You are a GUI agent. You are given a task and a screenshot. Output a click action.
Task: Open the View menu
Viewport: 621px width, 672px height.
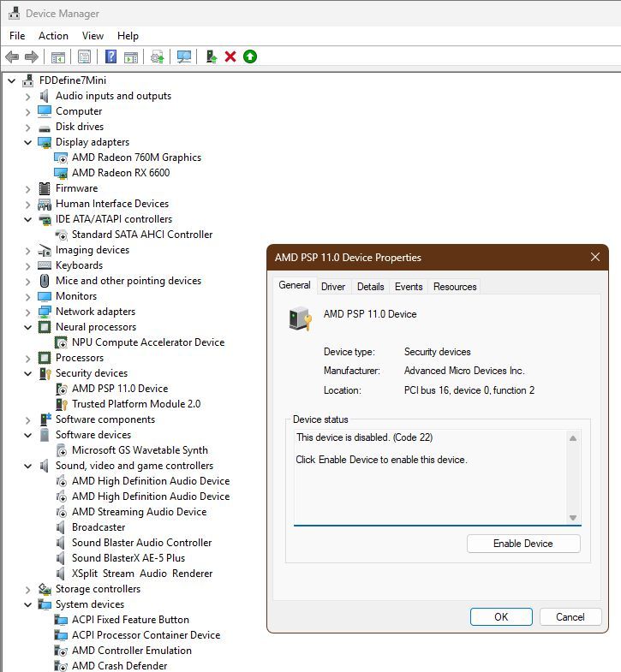(x=93, y=36)
